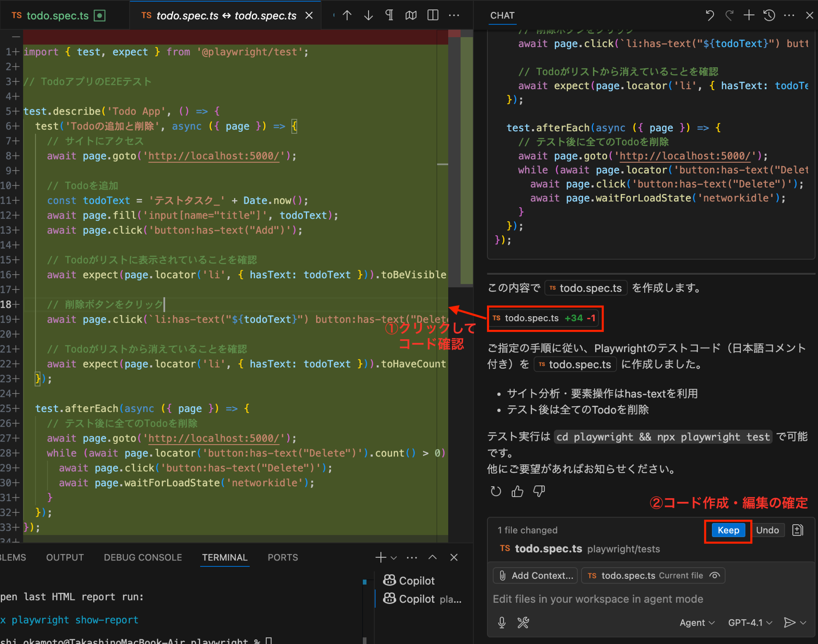Give the response a thumbs up
The image size is (818, 644).
click(x=517, y=491)
